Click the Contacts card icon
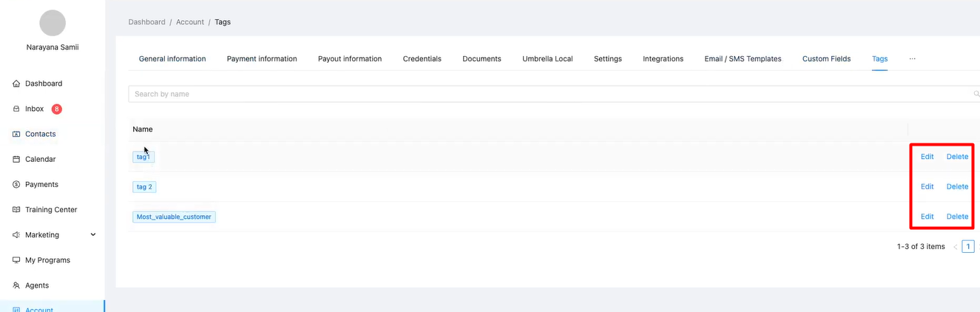 tap(16, 134)
